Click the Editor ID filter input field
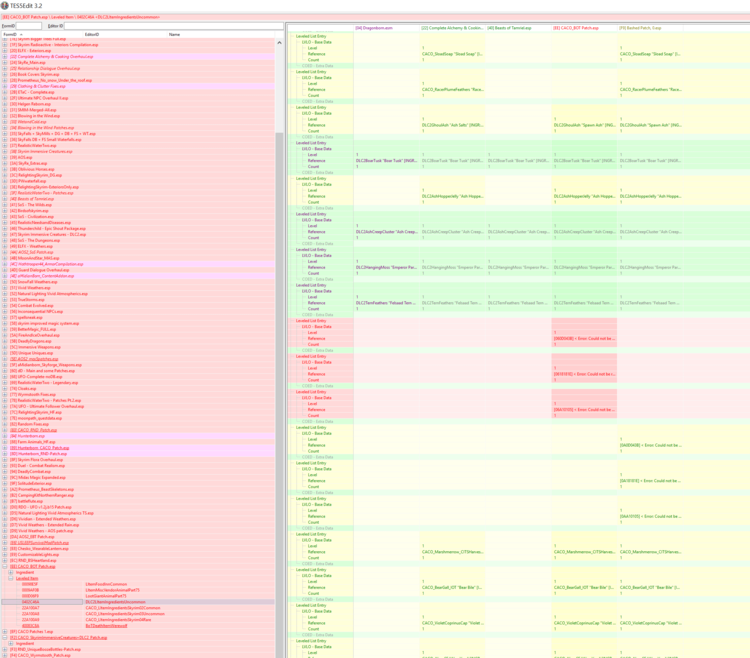The image size is (750, 658). (174, 26)
